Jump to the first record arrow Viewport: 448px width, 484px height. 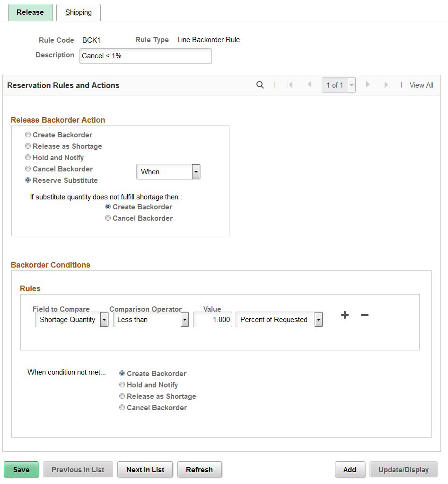coord(290,85)
